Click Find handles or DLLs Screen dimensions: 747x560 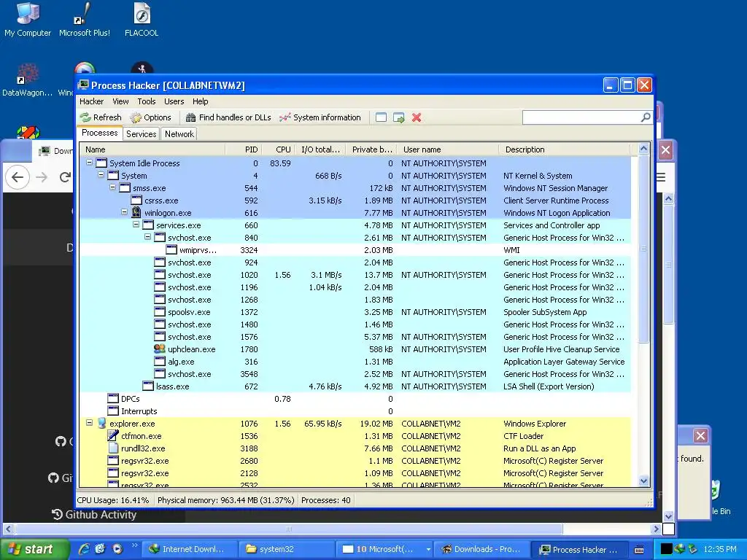228,117
